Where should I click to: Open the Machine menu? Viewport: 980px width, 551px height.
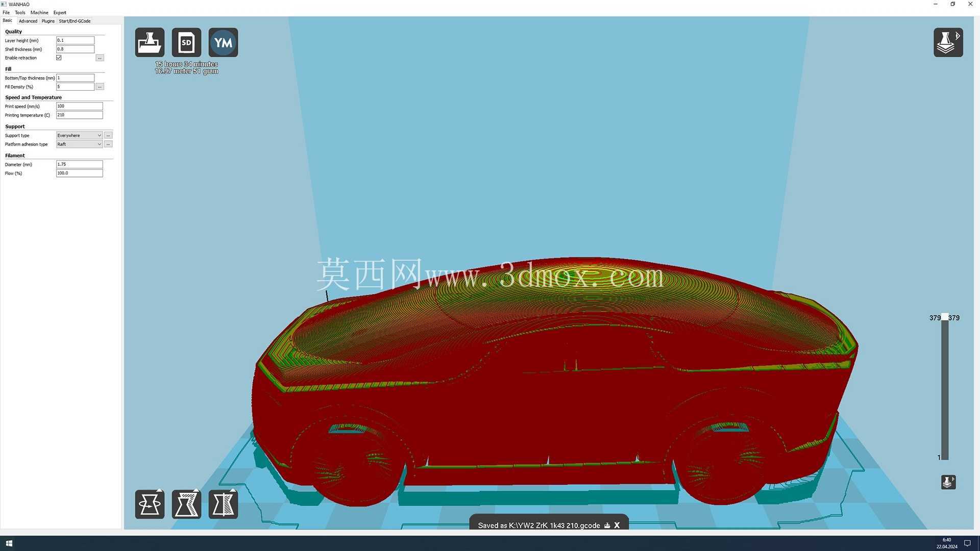tap(39, 13)
